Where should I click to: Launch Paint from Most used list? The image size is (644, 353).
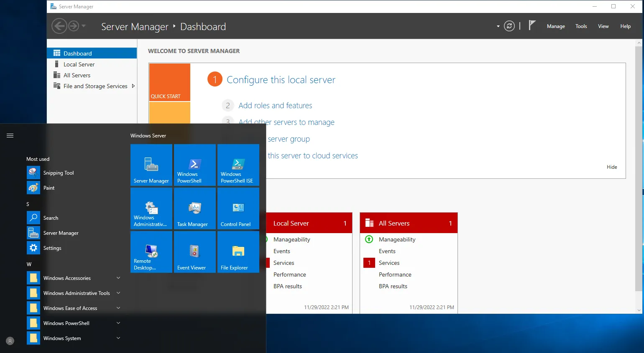[x=74, y=188]
